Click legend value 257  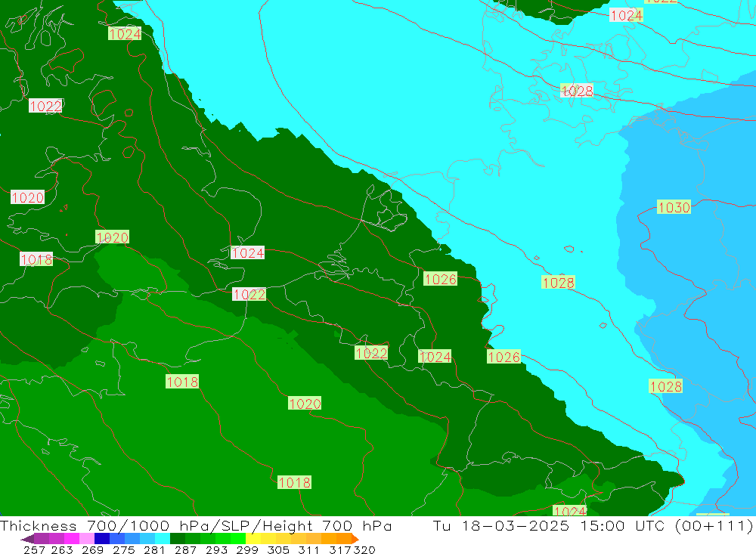click(x=34, y=549)
